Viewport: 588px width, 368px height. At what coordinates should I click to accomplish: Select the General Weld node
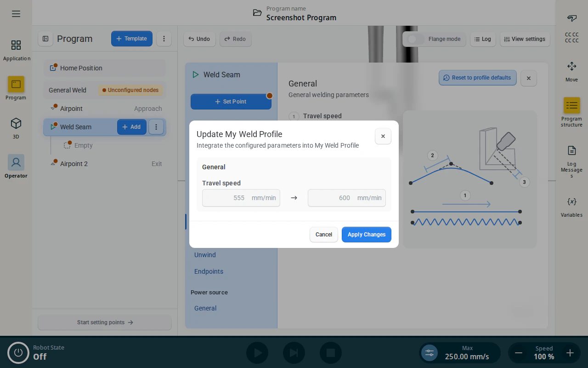pyautogui.click(x=105, y=90)
